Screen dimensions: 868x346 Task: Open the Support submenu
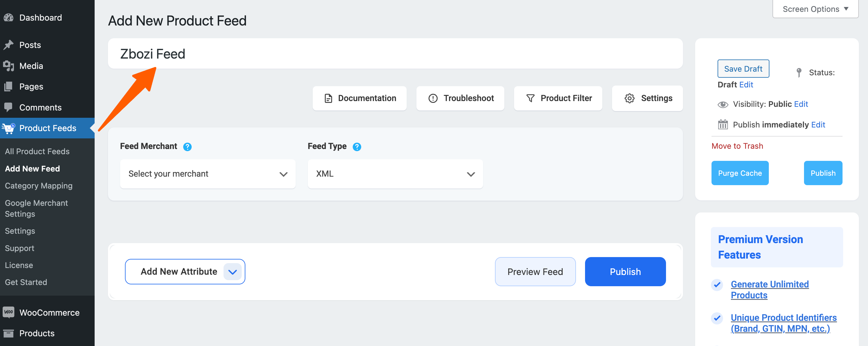(19, 248)
